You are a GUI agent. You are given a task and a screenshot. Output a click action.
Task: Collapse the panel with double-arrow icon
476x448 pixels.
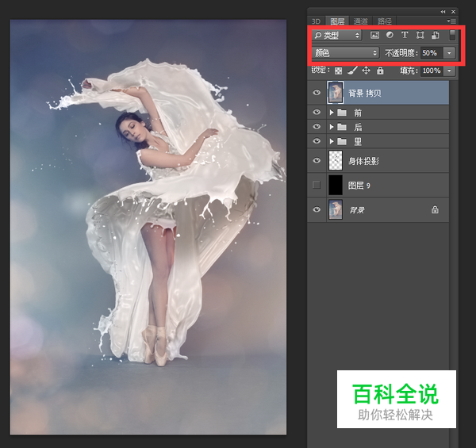click(x=443, y=12)
